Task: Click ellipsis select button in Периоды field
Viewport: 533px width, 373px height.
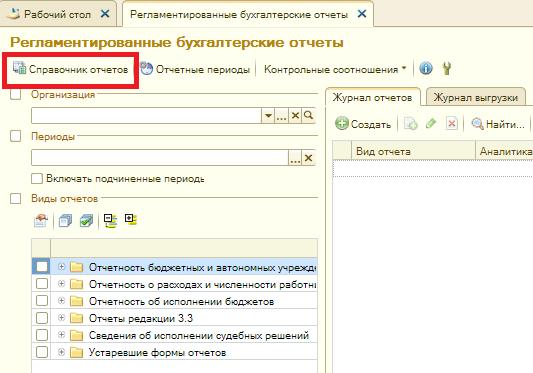Action: [x=295, y=158]
